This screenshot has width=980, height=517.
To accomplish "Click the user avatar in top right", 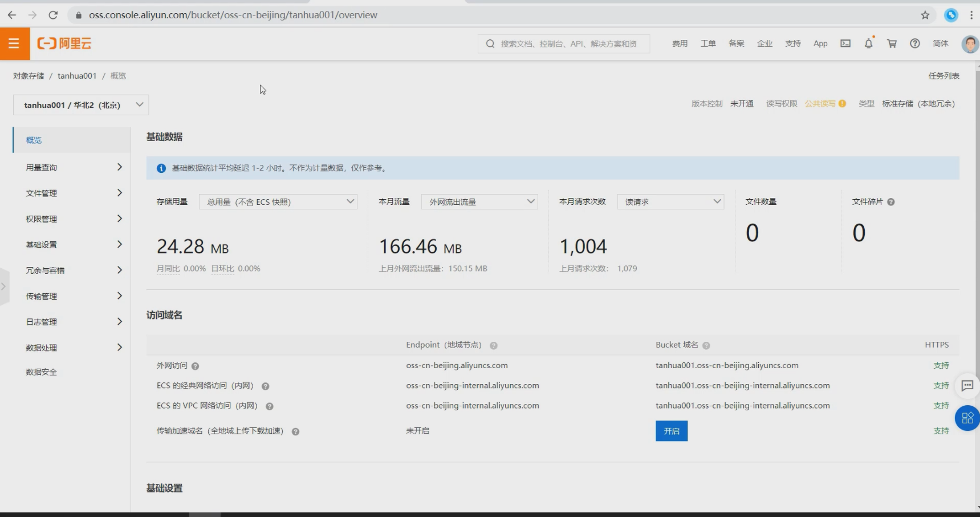I will click(x=969, y=43).
